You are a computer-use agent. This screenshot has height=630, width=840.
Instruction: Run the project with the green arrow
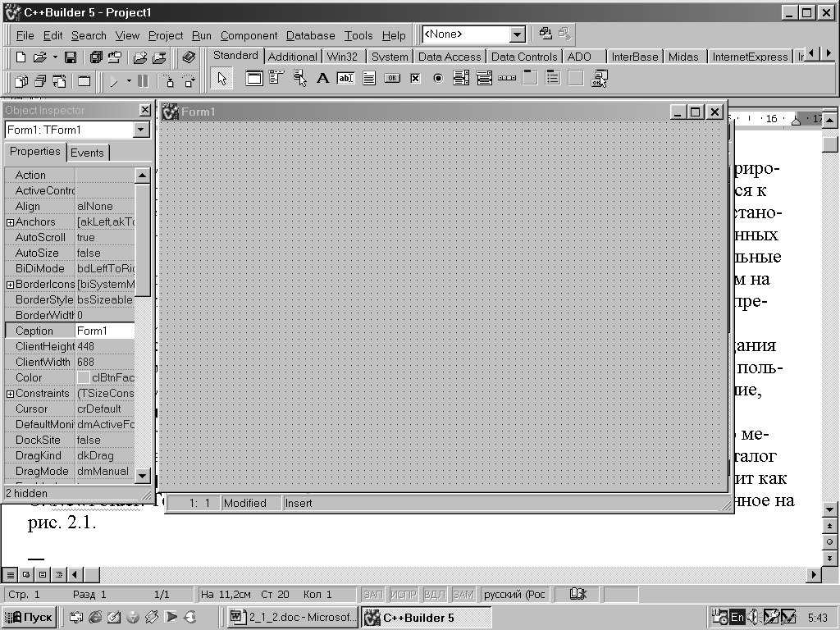tap(113, 81)
